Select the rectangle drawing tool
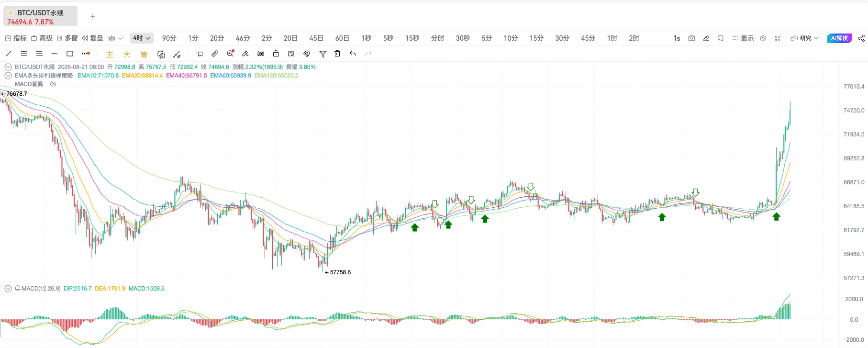This screenshot has width=868, height=348. point(70,54)
